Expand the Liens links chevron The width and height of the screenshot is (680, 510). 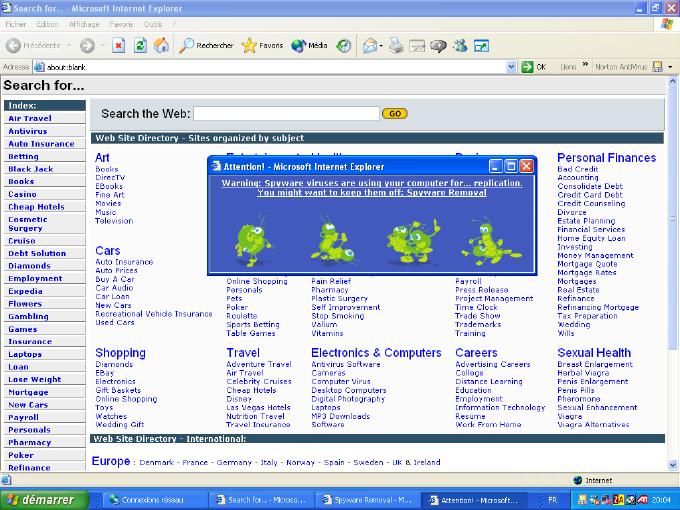[x=585, y=65]
